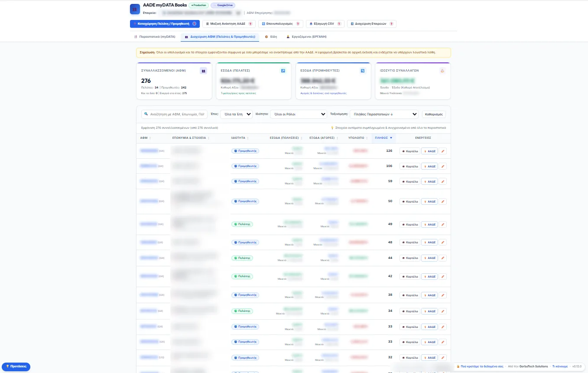
Task: Click the AADE myDATA Books app logo
Action: click(x=135, y=9)
